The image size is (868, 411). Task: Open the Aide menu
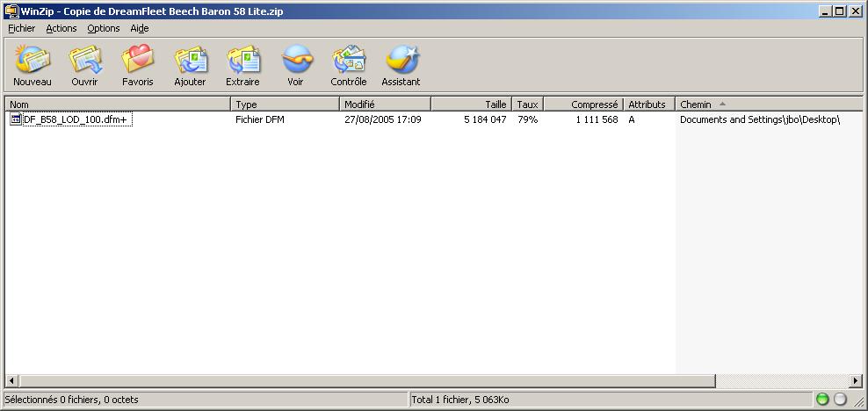click(x=140, y=28)
